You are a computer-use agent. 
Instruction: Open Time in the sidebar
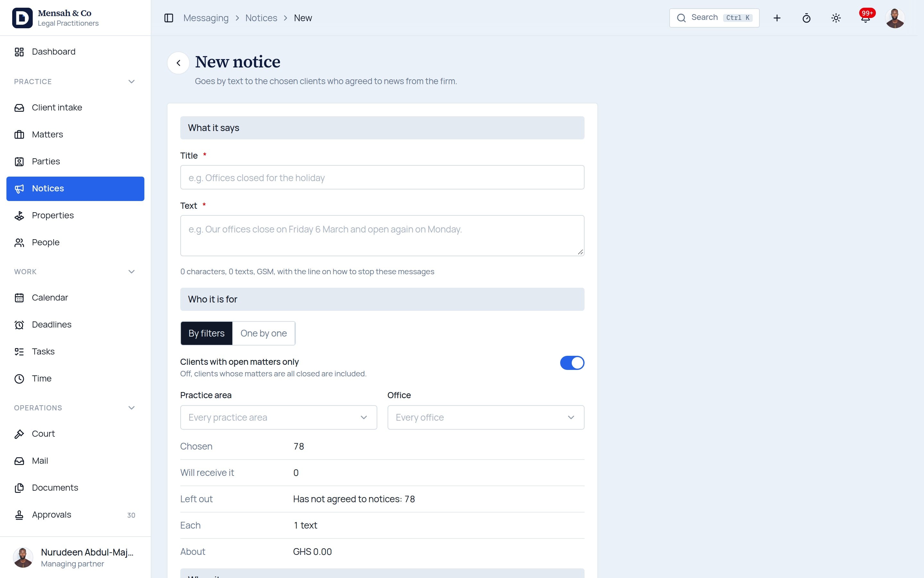coord(75,379)
